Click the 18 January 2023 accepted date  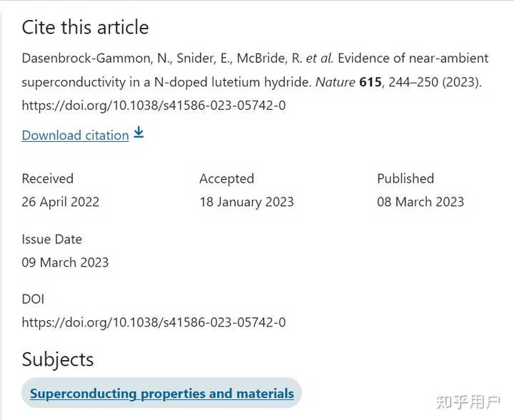[246, 202]
